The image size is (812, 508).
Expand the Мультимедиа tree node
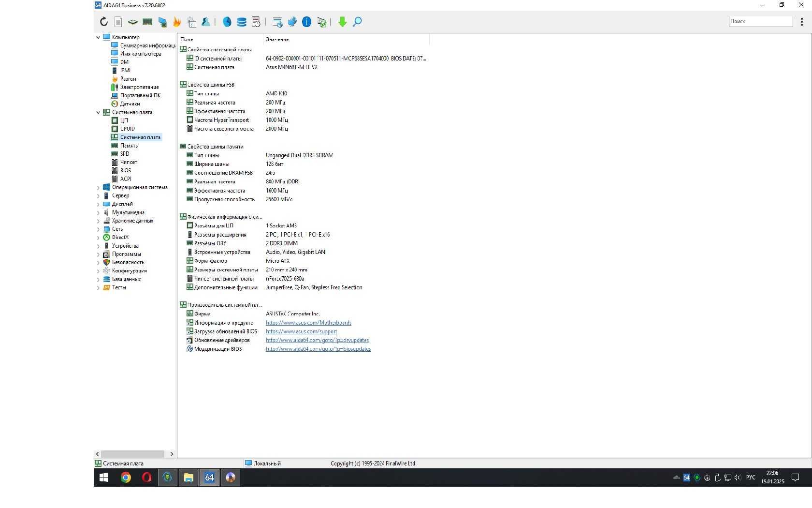98,212
